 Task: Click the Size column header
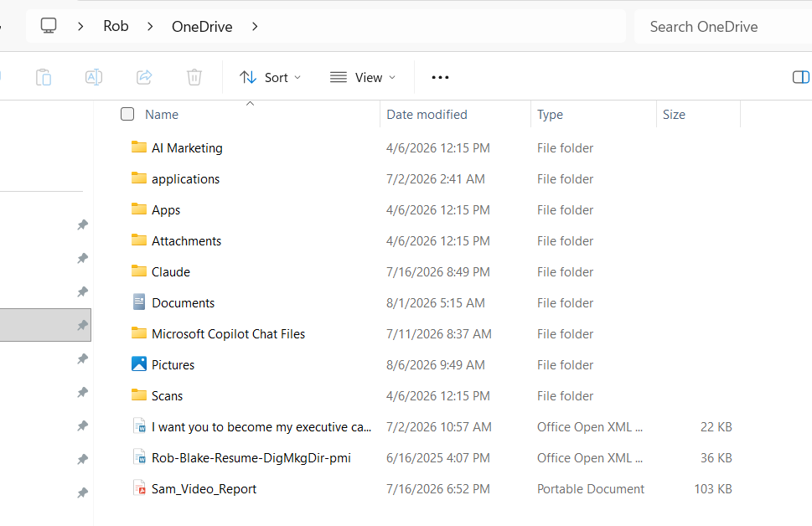pos(674,115)
